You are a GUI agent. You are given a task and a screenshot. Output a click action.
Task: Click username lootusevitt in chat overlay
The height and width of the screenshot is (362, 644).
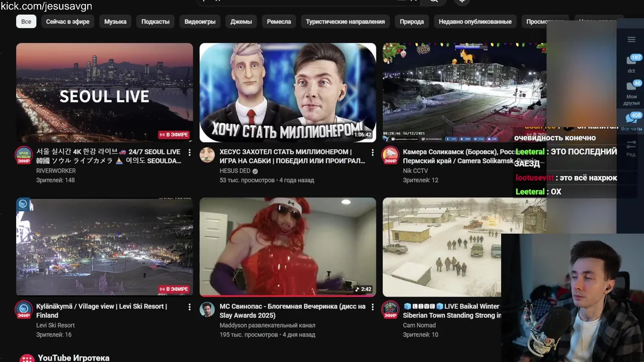click(x=534, y=177)
